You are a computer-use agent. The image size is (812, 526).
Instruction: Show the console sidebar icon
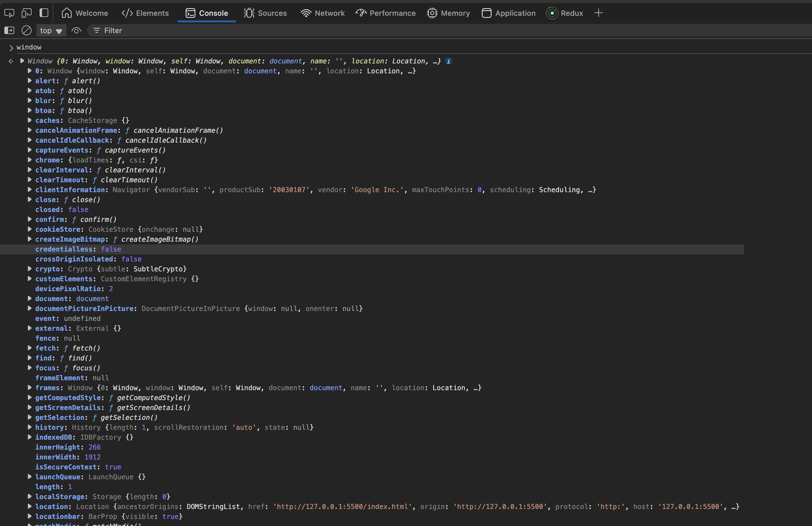click(x=9, y=30)
